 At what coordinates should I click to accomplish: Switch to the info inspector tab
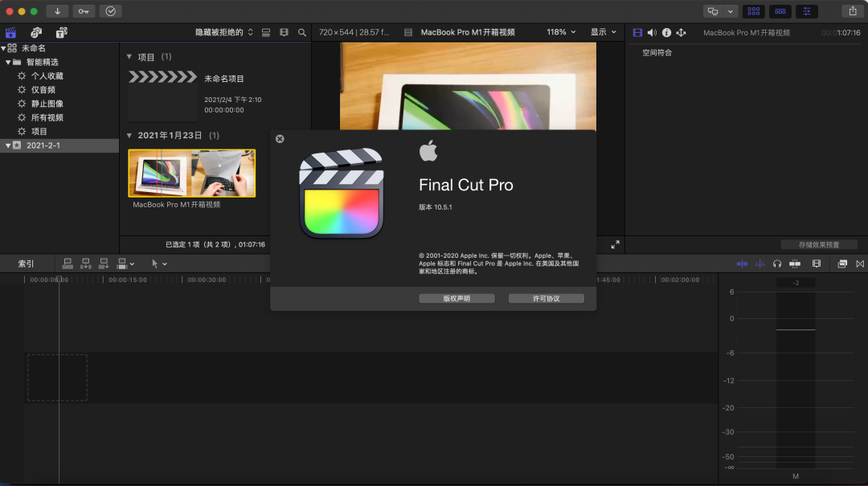click(x=666, y=33)
